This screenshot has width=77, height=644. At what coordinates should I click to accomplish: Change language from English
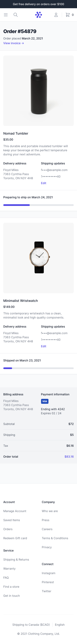click(x=60, y=624)
